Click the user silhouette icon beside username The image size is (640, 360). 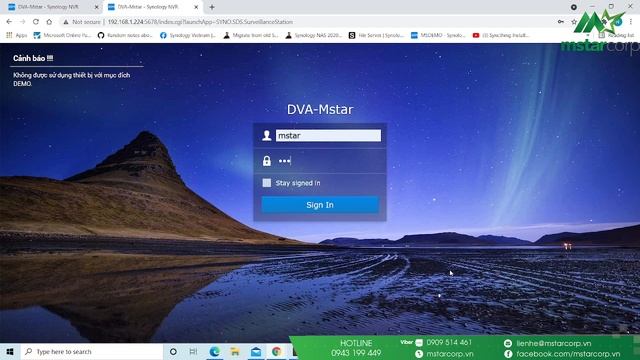[x=267, y=136]
